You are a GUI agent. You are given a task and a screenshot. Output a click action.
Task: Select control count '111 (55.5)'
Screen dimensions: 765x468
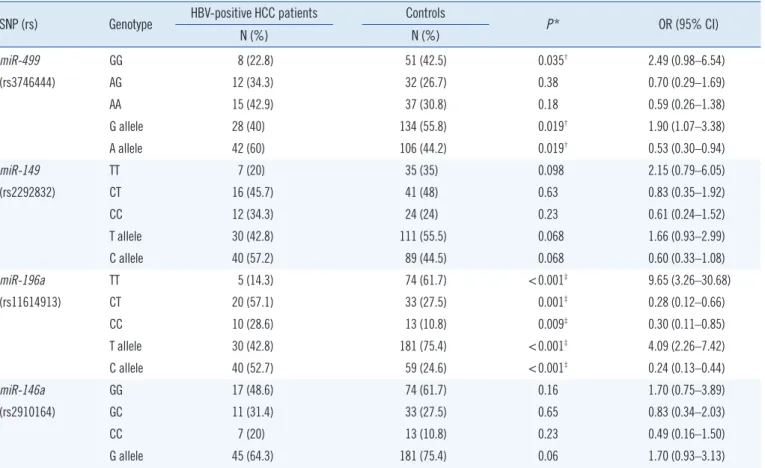[423, 236]
